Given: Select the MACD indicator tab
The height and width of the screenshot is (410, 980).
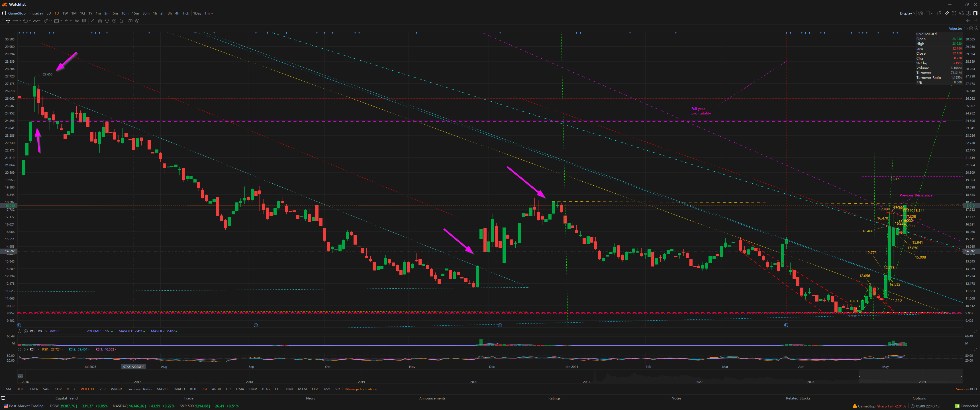Looking at the screenshot, I should pos(179,389).
